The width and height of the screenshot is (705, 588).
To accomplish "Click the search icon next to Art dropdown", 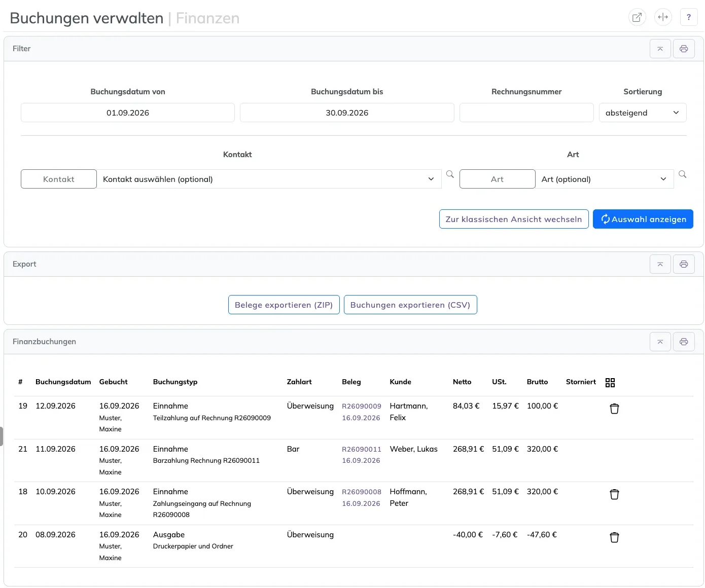I will [x=683, y=174].
